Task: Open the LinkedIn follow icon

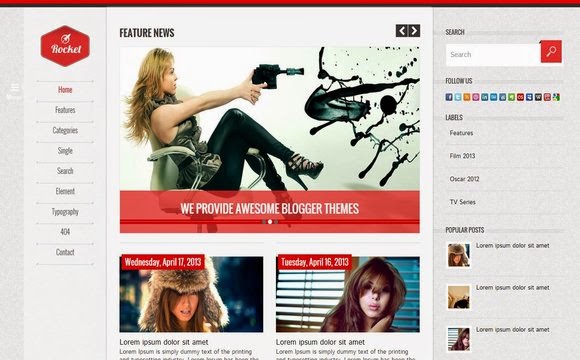Action: pyautogui.click(x=485, y=97)
